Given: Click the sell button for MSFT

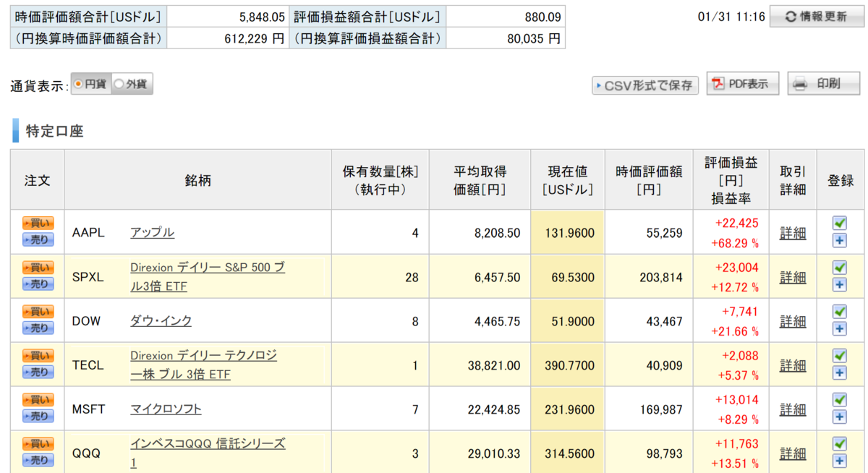Looking at the screenshot, I should (38, 416).
